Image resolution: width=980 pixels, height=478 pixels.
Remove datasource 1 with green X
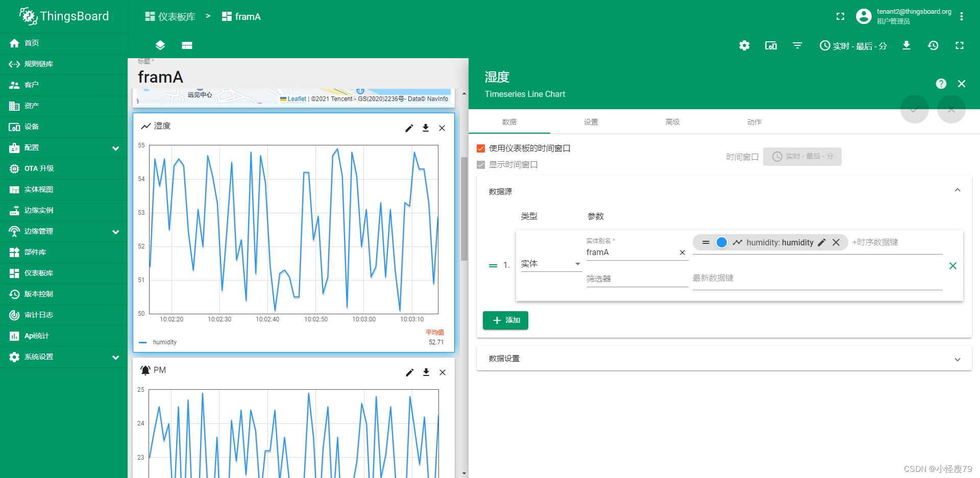pyautogui.click(x=953, y=266)
